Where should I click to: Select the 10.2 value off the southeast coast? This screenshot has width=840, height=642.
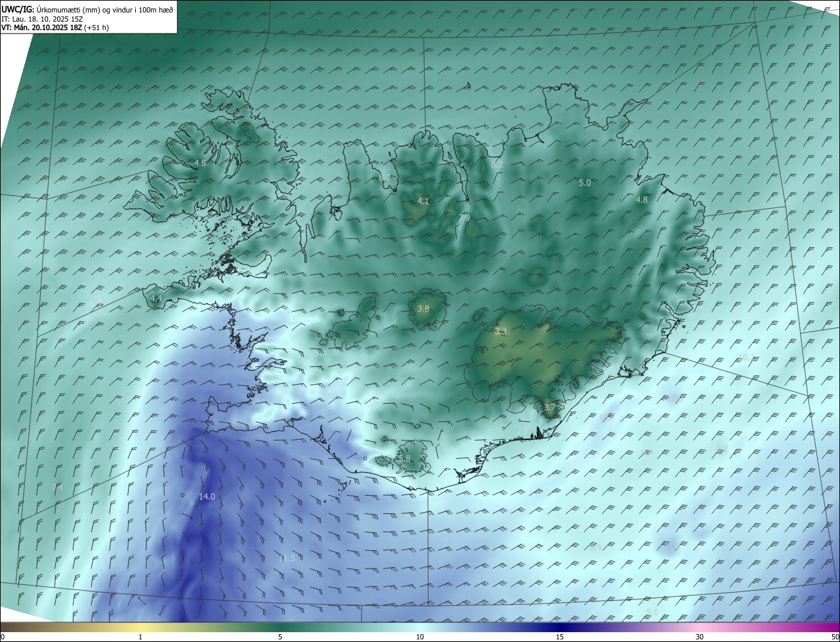(x=746, y=358)
